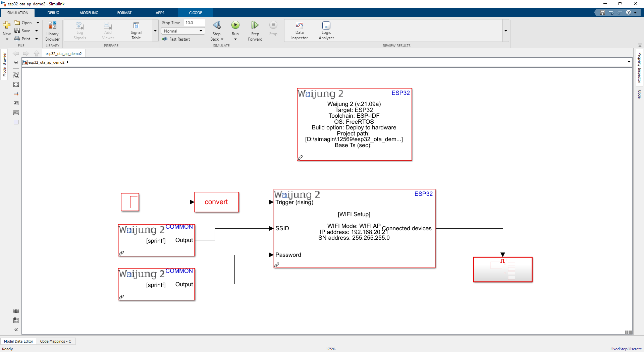Click the Area rectangle palette icon
The width and height of the screenshot is (644, 352).
click(16, 122)
